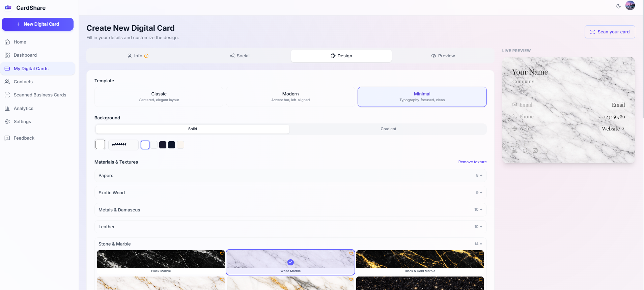Click the Scanned Business Cards scan icon
This screenshot has height=290, width=644.
(7, 95)
